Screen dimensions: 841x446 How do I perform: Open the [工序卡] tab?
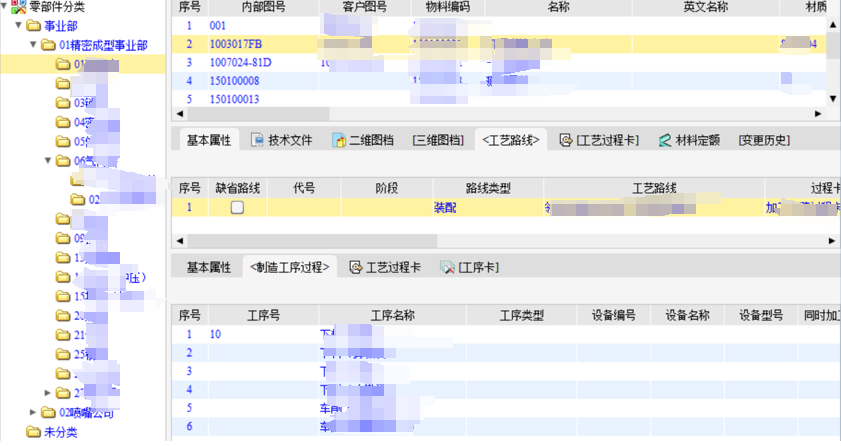470,267
